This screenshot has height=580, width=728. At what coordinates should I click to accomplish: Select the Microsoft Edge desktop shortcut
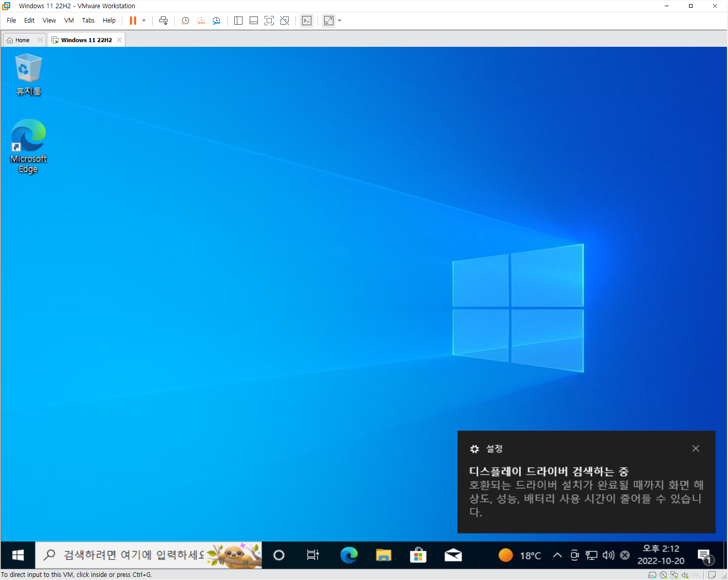tap(29, 147)
